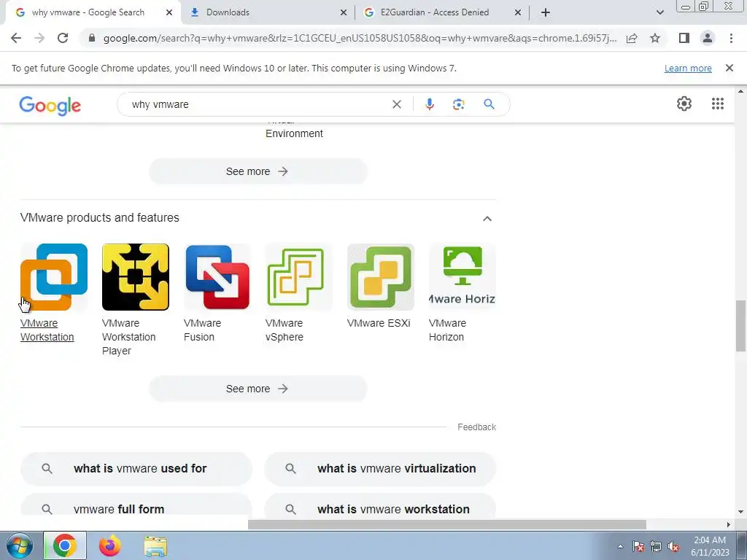Open VMware Workstation Player product image
Image resolution: width=747 pixels, height=560 pixels.
click(135, 276)
